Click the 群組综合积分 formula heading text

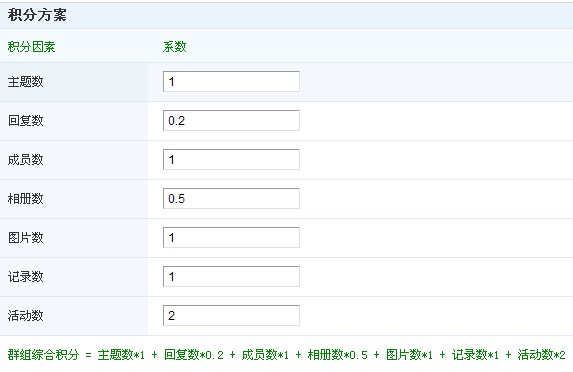click(43, 354)
